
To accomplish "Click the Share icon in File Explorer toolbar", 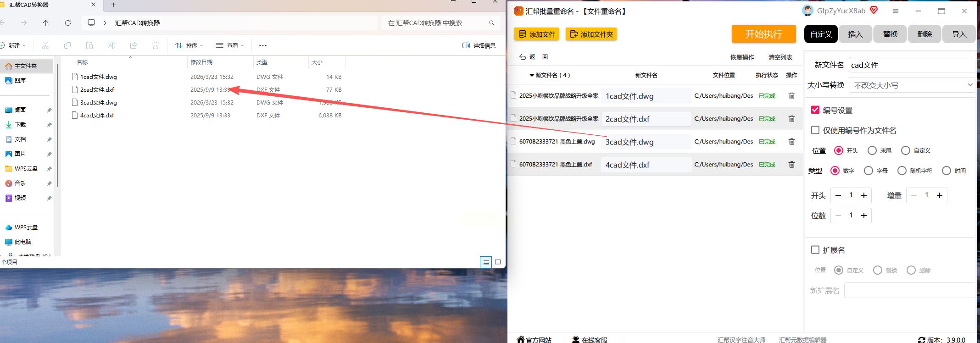I will 134,45.
